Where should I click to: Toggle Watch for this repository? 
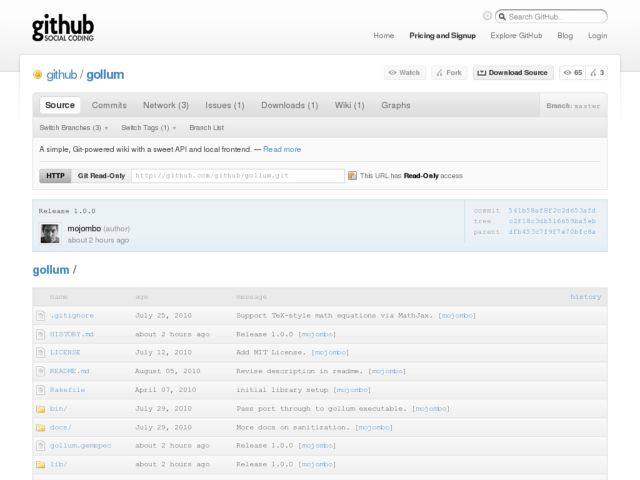[404, 73]
